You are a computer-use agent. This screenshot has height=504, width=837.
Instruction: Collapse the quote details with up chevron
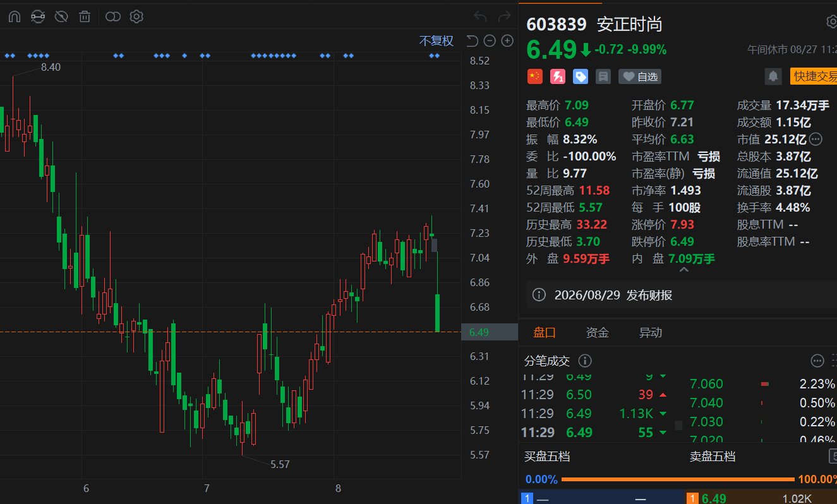pos(683,270)
